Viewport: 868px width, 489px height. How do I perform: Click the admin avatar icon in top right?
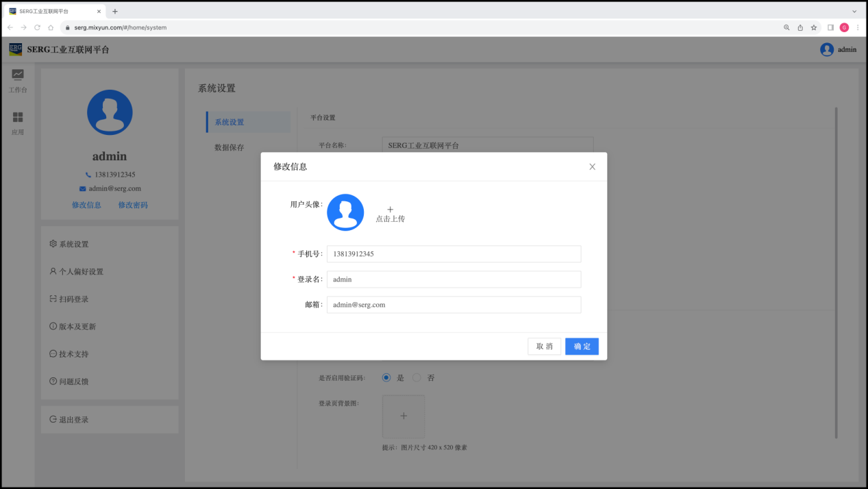coord(827,49)
